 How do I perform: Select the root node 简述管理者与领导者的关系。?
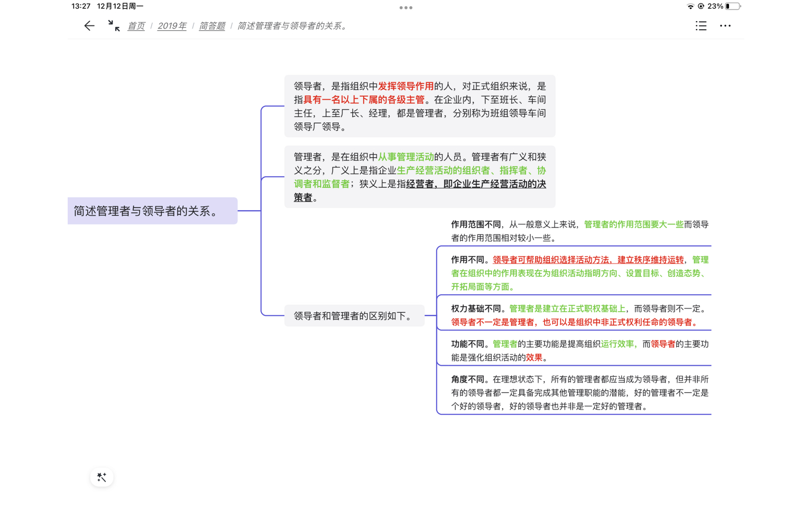click(x=152, y=211)
